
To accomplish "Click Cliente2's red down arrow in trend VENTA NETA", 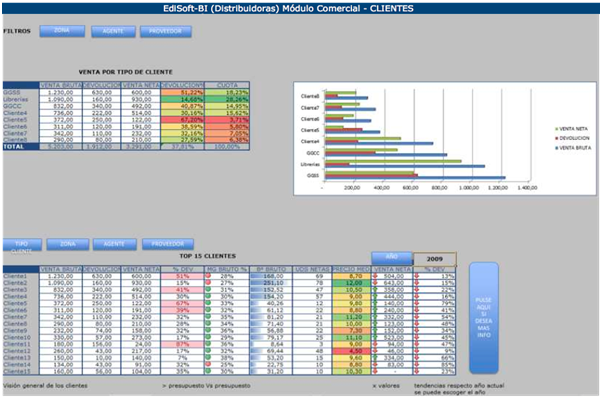I will click(375, 283).
